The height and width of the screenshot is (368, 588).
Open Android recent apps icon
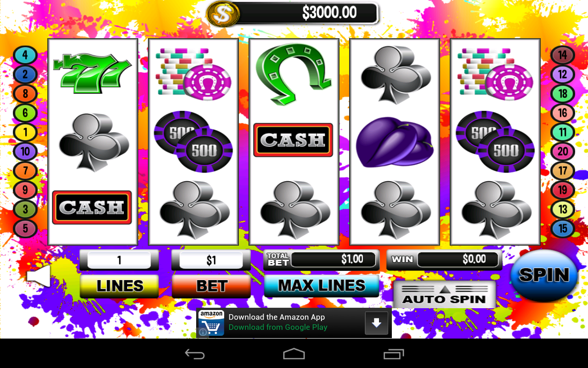[393, 354]
